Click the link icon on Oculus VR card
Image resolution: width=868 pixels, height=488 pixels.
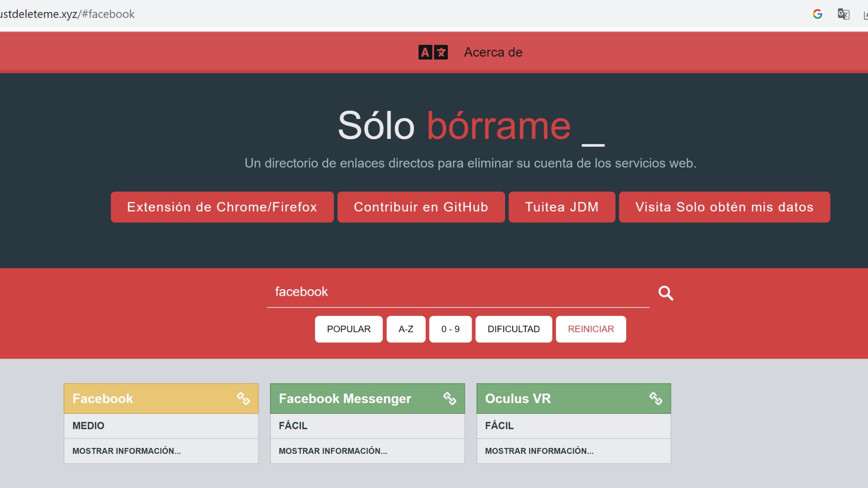point(656,399)
